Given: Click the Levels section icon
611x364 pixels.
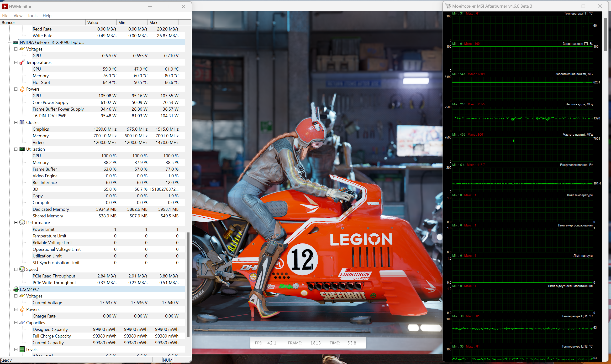Looking at the screenshot, I should [22, 349].
